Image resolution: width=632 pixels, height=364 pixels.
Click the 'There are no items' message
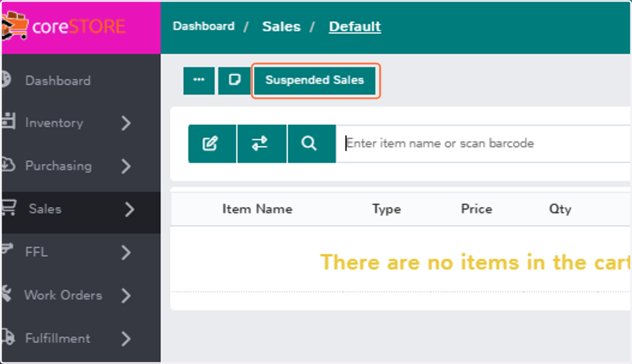tap(475, 261)
